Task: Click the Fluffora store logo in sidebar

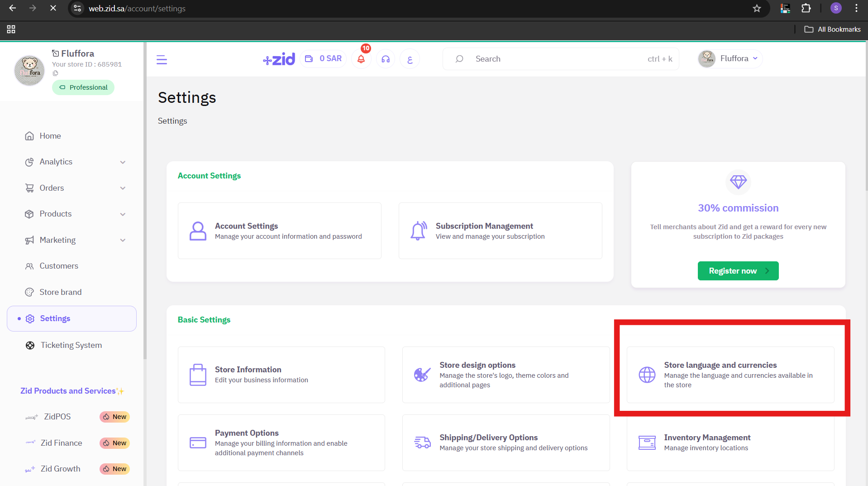Action: pos(29,71)
